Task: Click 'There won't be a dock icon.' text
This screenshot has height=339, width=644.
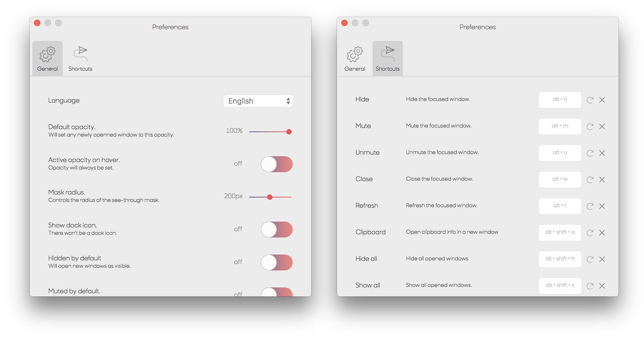Action: click(83, 233)
